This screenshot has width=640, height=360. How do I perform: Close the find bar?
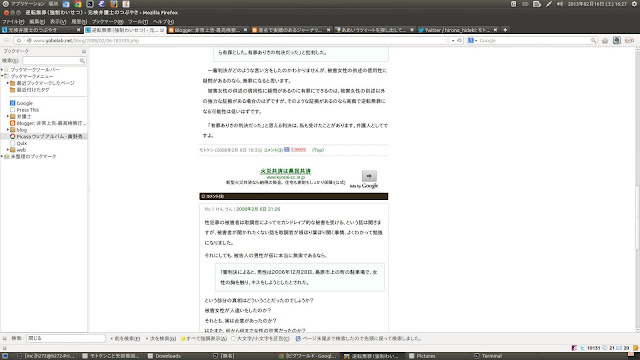[5, 338]
